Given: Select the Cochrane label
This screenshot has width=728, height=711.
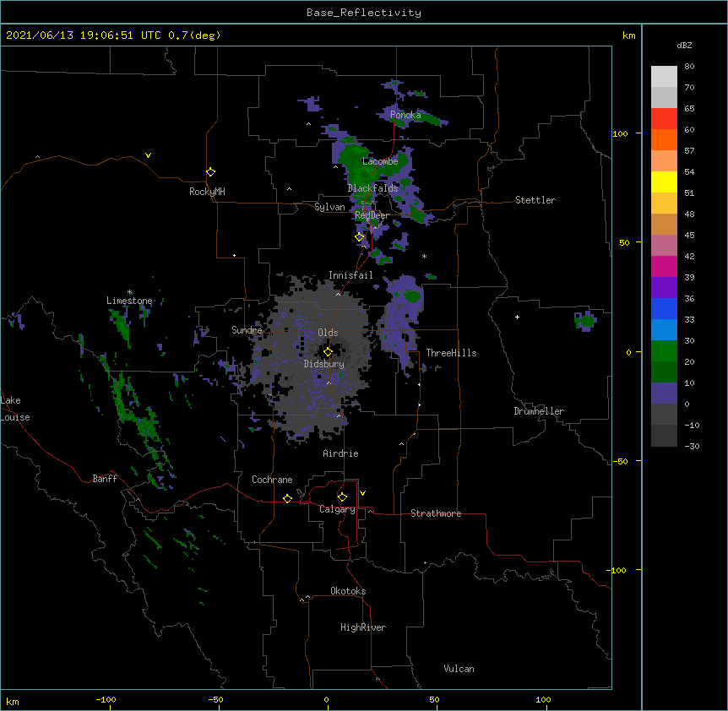Looking at the screenshot, I should (x=272, y=480).
